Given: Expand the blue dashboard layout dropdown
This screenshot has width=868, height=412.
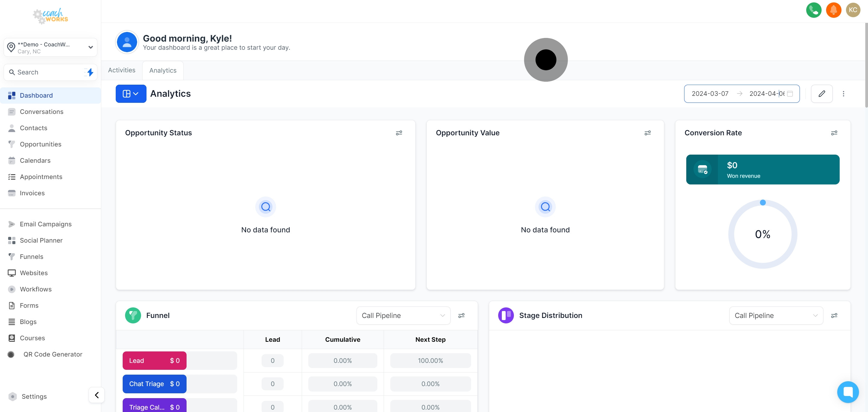Looking at the screenshot, I should click(x=131, y=94).
